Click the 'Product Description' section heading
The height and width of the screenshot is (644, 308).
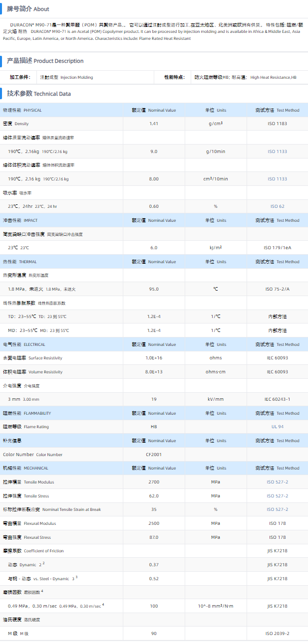pyautogui.click(x=45, y=61)
